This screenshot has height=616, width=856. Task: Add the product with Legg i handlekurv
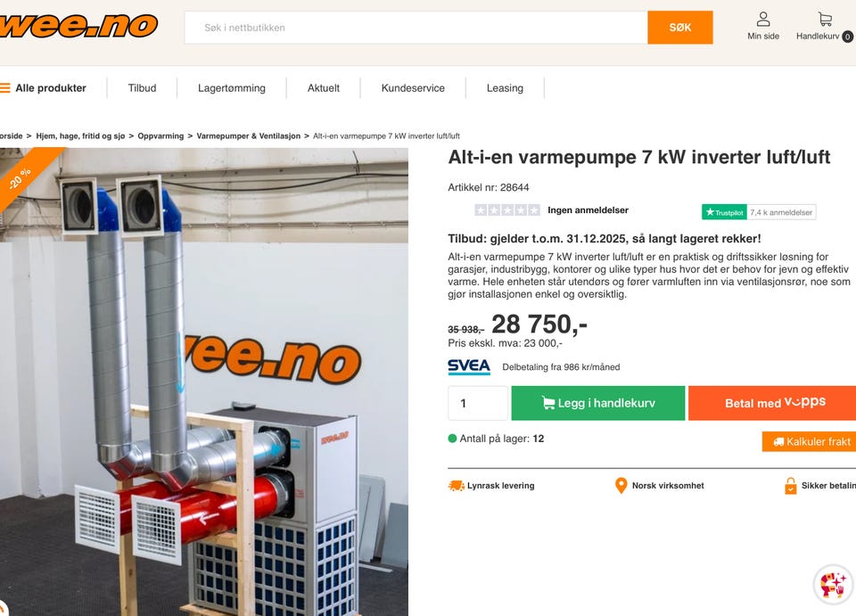597,403
